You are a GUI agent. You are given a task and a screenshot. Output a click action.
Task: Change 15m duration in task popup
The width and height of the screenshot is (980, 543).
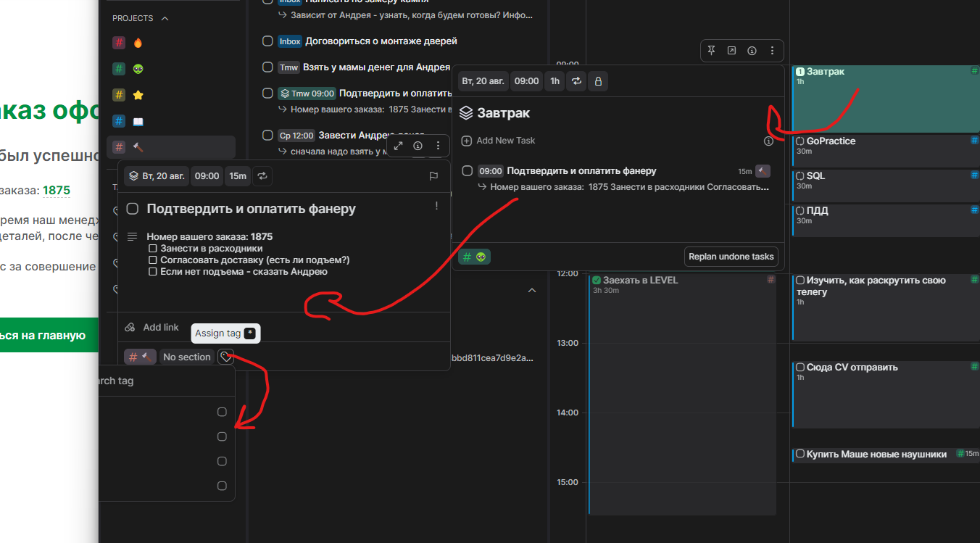tap(238, 175)
